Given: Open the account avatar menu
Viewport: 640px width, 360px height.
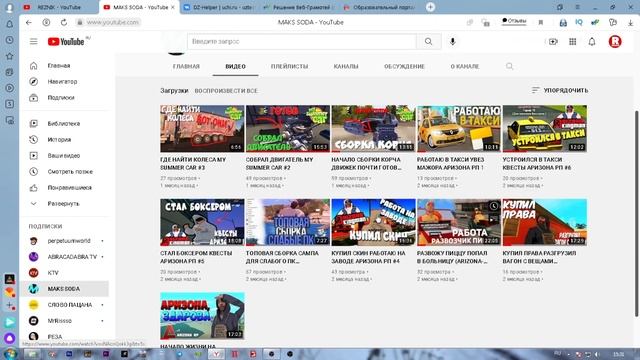Looking at the screenshot, I should pos(615,42).
